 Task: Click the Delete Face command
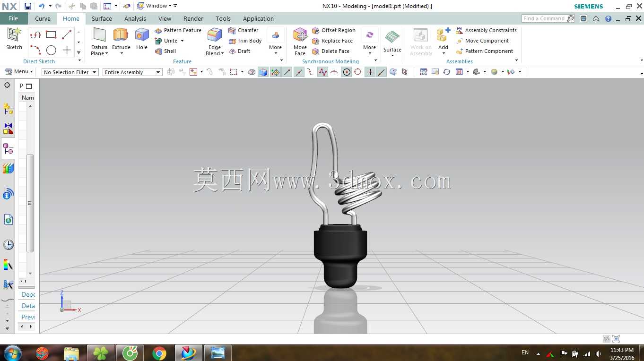[331, 51]
